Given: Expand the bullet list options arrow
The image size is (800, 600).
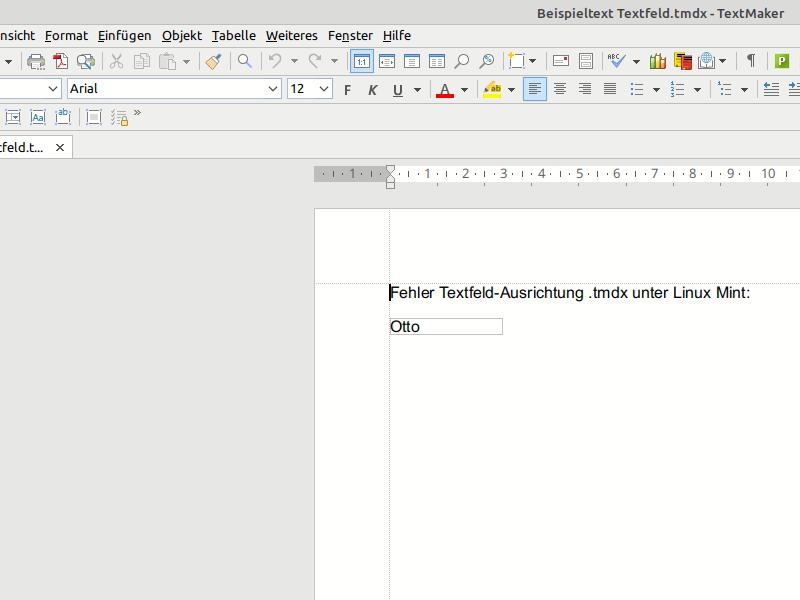Looking at the screenshot, I should pyautogui.click(x=657, y=90).
